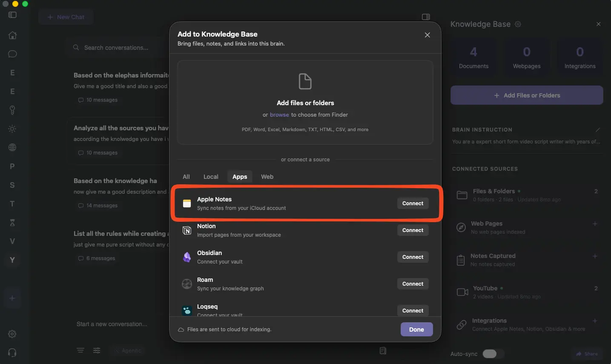
Task: Click the Knowledge Base settings gear
Action: 518,24
